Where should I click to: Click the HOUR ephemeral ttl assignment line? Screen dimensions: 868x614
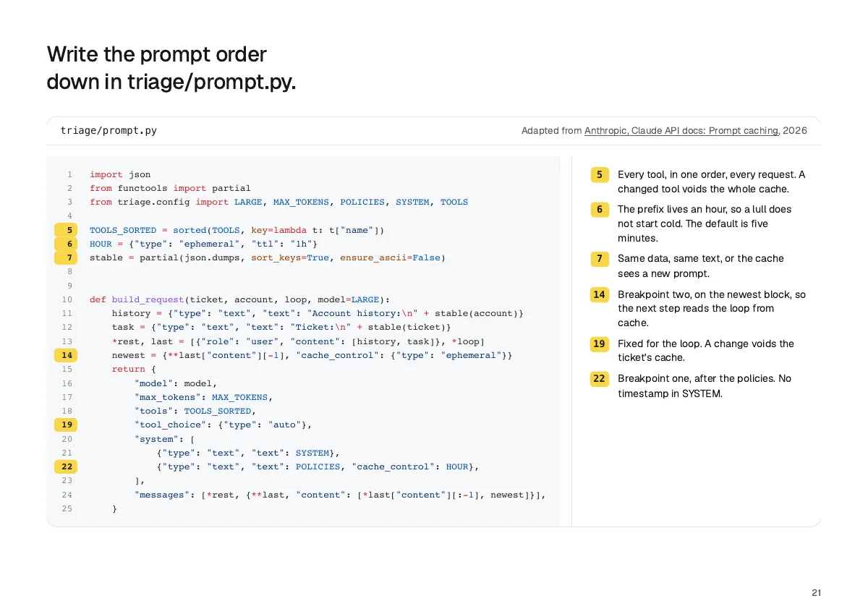(203, 244)
